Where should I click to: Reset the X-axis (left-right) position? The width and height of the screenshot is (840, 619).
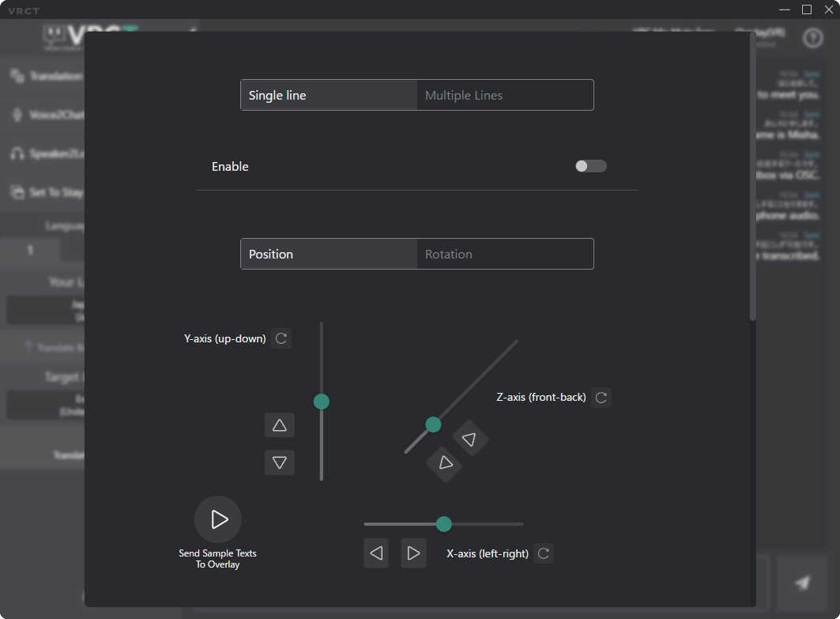pyautogui.click(x=543, y=553)
